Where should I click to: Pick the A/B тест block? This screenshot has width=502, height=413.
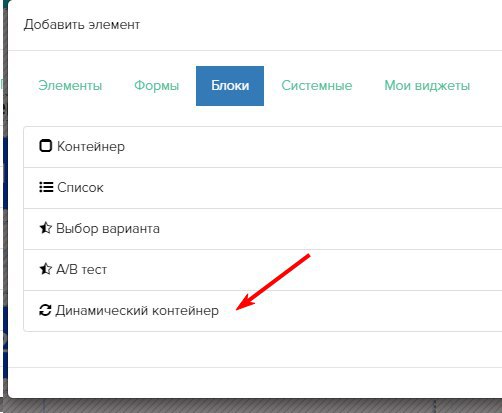pyautogui.click(x=263, y=270)
